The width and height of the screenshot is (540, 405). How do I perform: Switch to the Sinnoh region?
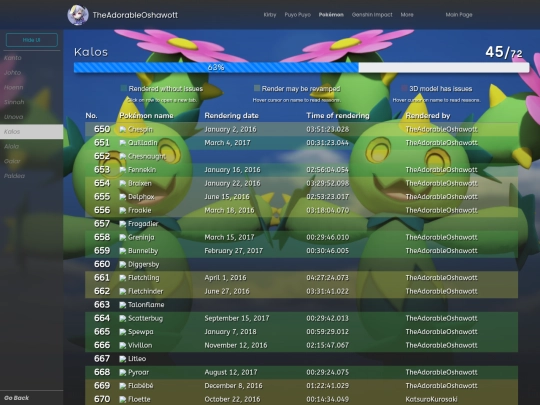tap(31, 102)
